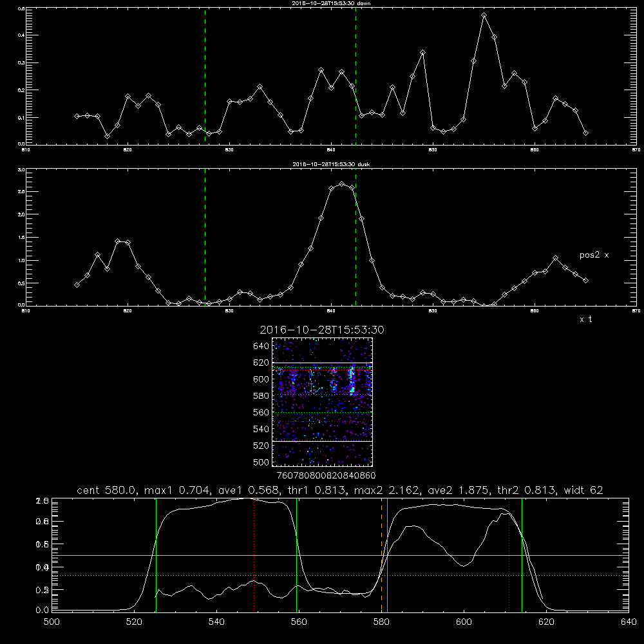Click the right green dashed marker in the dawn plot
This screenshot has width=644, height=644.
(355, 76)
